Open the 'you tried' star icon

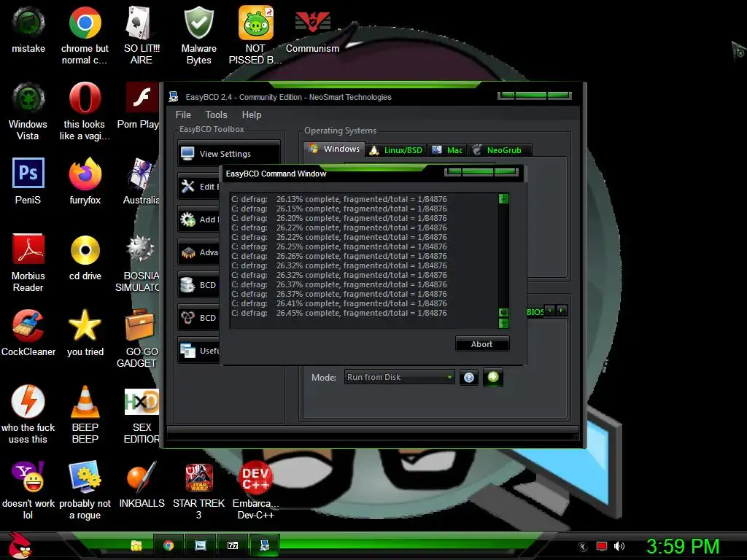pyautogui.click(x=85, y=333)
